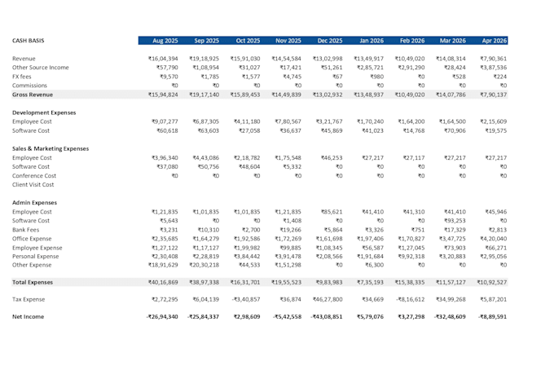Viewport: 554px width, 392px height.
Task: Select the Jan 2026 column header
Action: click(372, 41)
